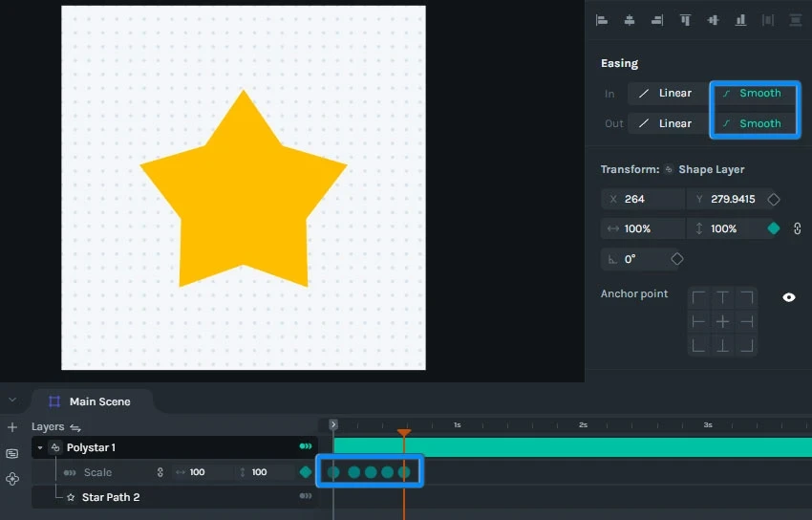Click the reverse layers order icon
This screenshot has height=520, width=812.
[75, 427]
